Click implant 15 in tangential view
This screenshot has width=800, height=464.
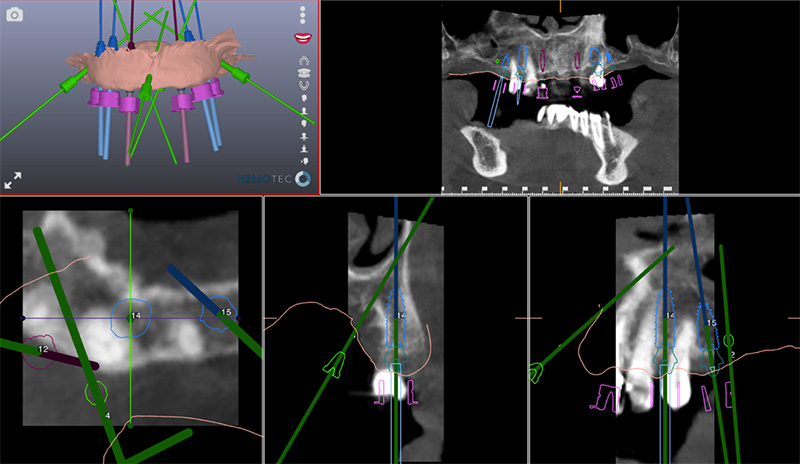point(711,323)
